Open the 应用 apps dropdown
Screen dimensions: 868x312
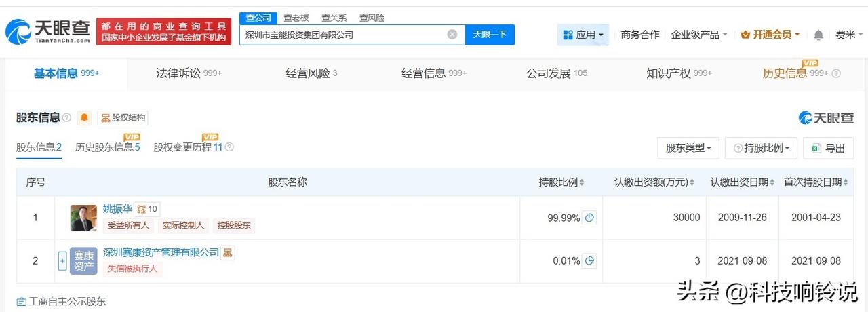583,35
